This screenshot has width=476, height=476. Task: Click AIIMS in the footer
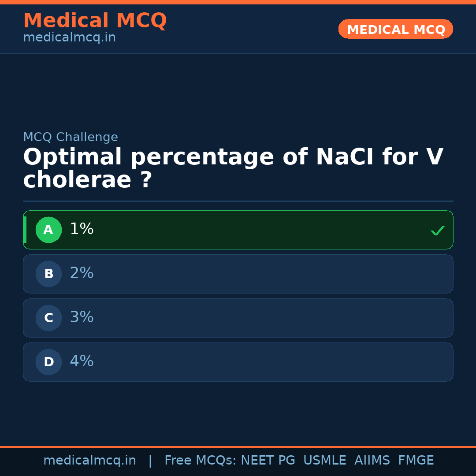tap(372, 461)
